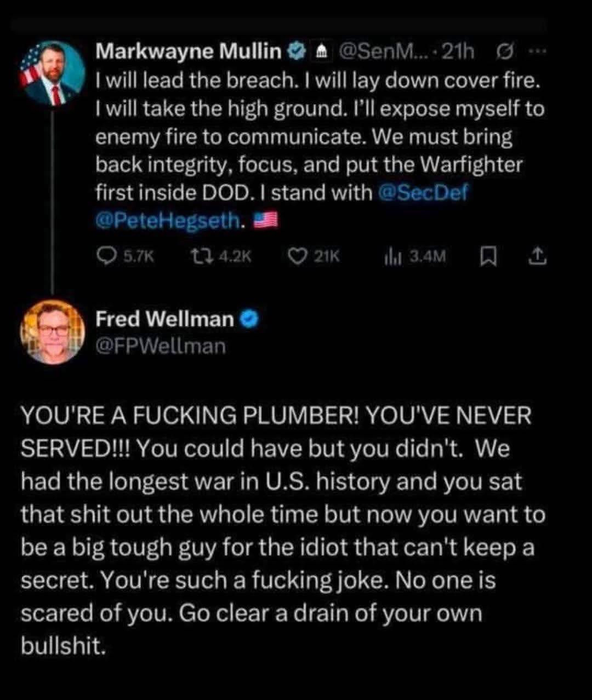Click the Markwayne Mullin display name

(x=189, y=51)
